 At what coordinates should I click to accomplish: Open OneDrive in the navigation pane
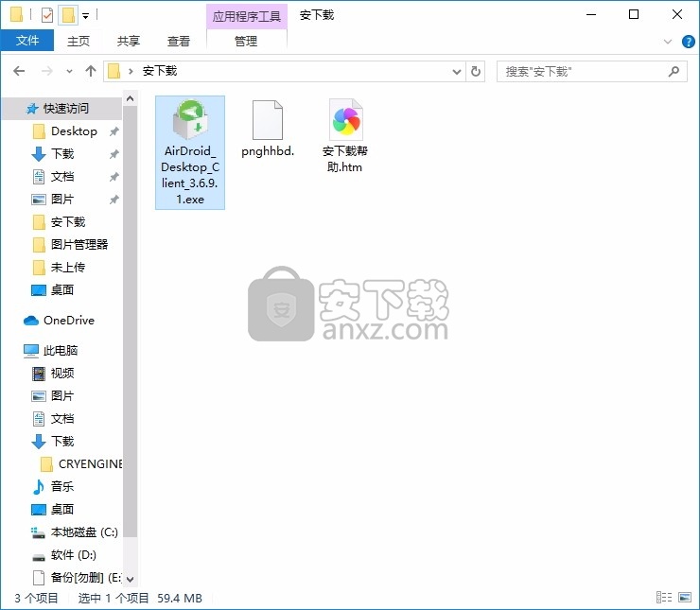(68, 321)
